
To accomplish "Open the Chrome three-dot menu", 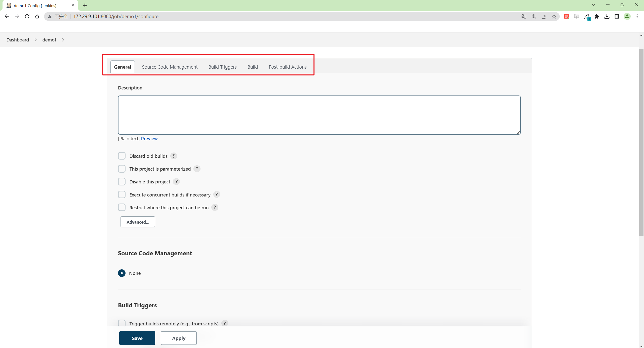I will point(637,16).
